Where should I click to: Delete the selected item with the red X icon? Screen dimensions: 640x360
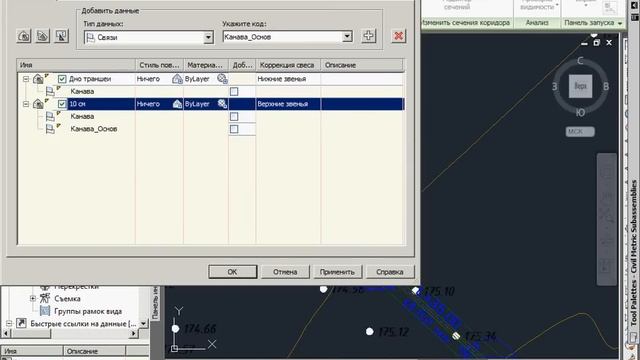pos(398,36)
